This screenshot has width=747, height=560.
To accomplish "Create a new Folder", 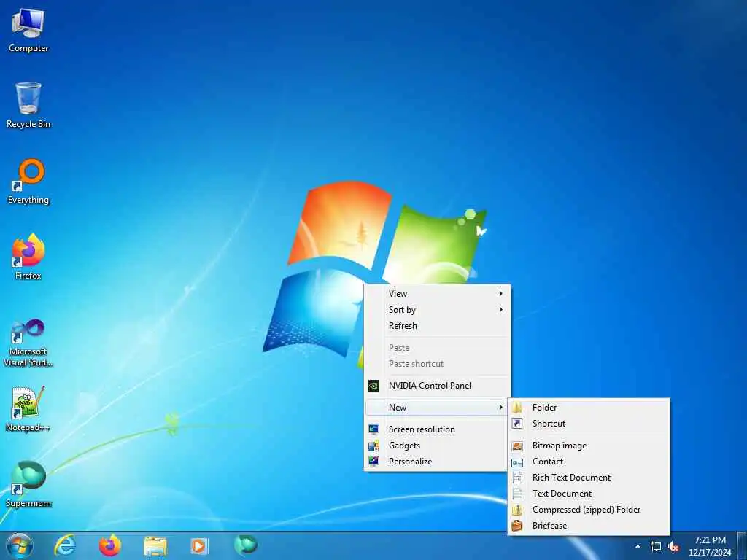I will (589, 407).
